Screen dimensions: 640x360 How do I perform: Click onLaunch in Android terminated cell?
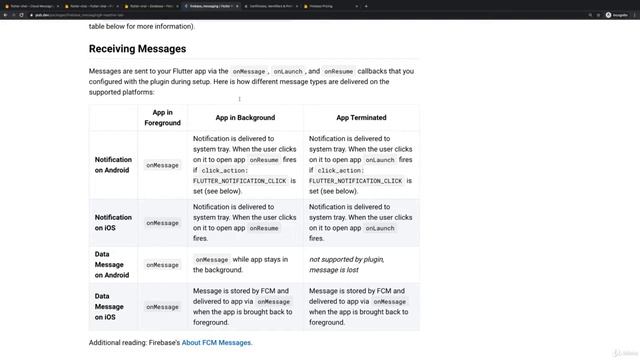(380, 160)
